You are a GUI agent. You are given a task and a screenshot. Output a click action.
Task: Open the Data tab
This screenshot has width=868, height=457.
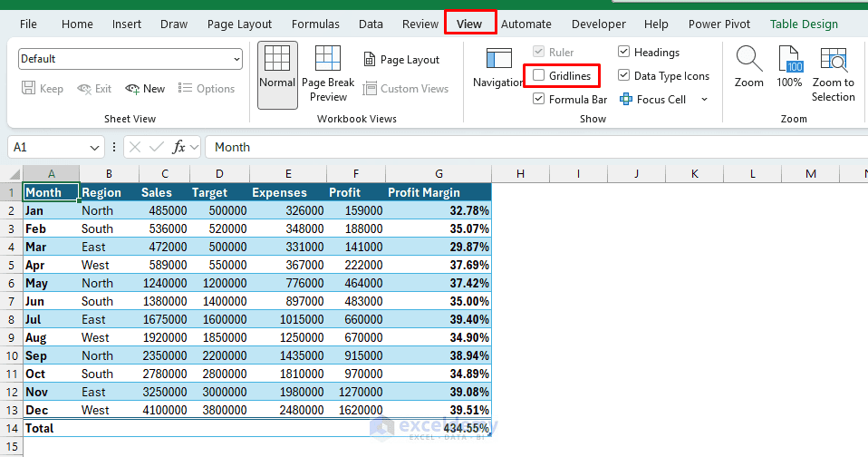click(371, 24)
